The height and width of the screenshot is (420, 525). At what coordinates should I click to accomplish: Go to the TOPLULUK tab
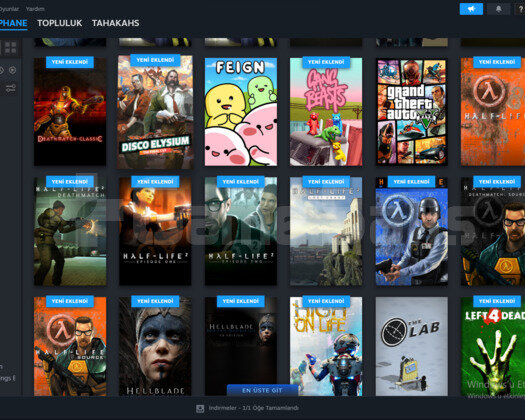pos(60,23)
